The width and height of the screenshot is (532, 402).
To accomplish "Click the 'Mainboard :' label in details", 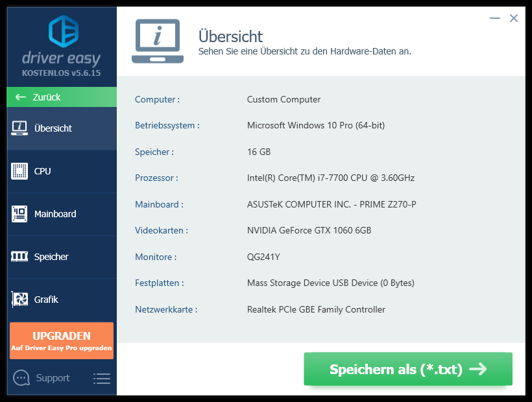I will coord(159,204).
